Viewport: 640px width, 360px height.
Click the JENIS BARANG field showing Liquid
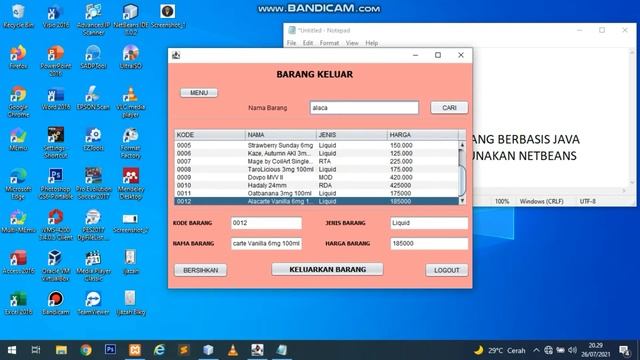pyautogui.click(x=429, y=223)
